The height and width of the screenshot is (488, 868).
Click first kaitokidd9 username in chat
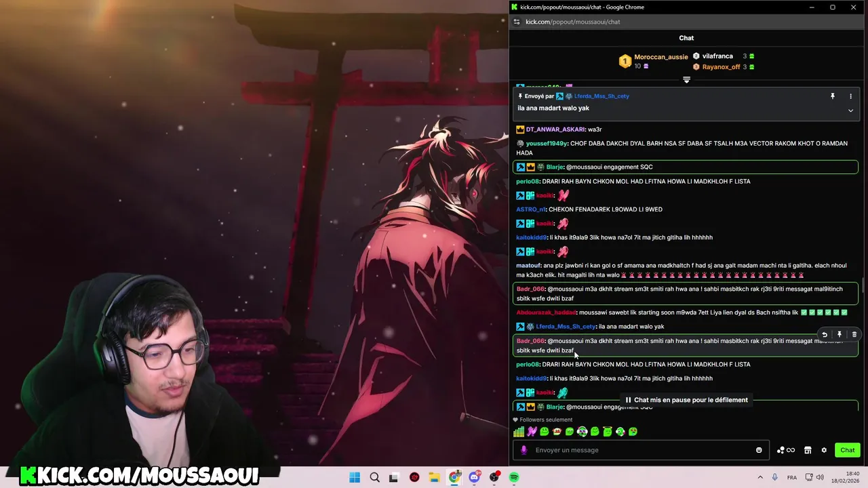531,238
